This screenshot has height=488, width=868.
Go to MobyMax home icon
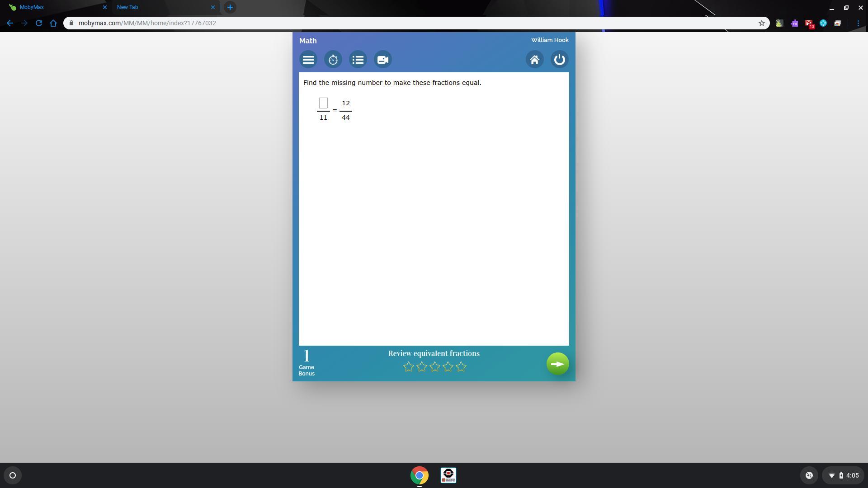pyautogui.click(x=534, y=60)
